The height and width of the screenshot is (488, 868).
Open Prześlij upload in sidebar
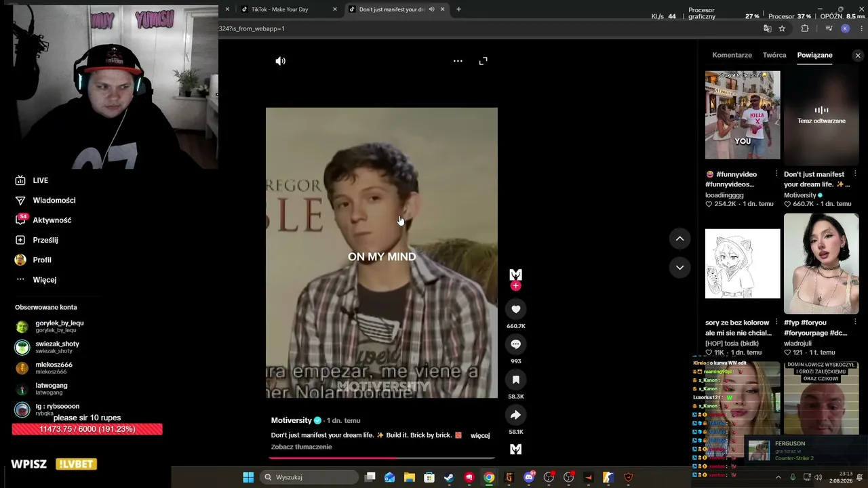click(45, 240)
